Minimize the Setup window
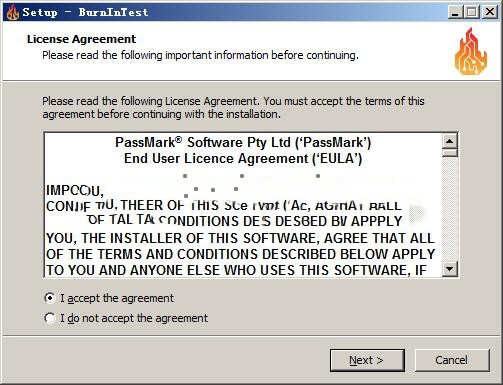Viewport: 503px width, 385px height. click(455, 12)
